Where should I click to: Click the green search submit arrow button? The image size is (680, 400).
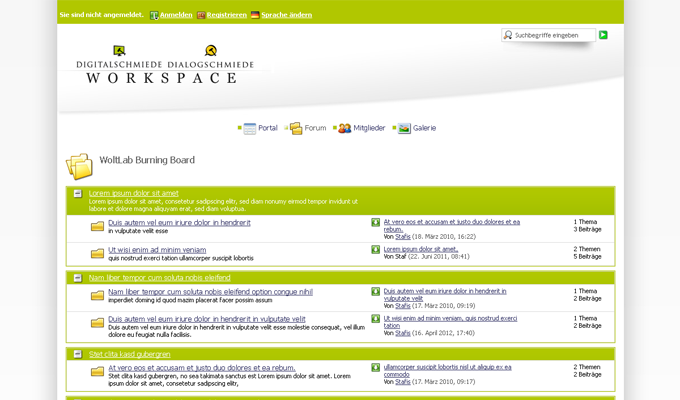tap(603, 35)
